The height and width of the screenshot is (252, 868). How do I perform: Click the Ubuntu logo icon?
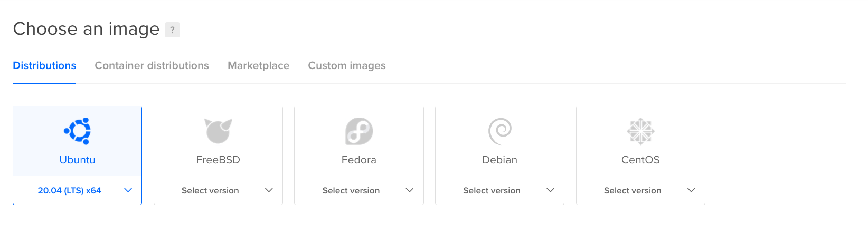tap(78, 131)
